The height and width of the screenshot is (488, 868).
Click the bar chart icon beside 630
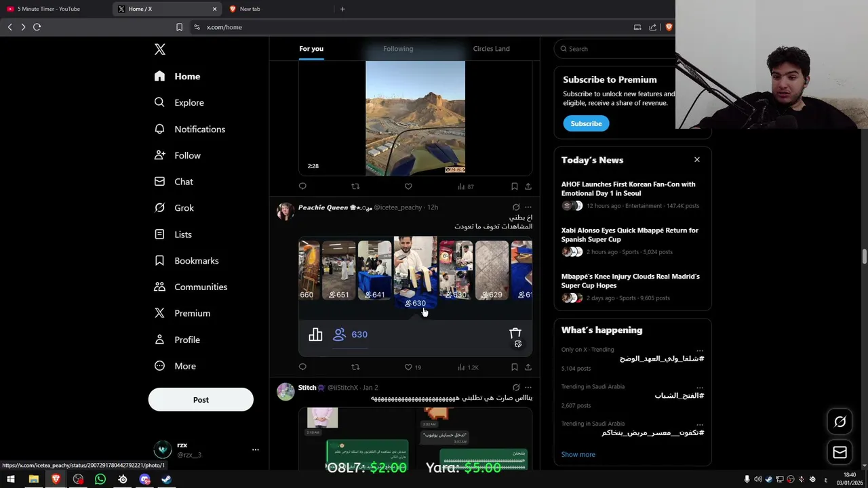pyautogui.click(x=315, y=334)
